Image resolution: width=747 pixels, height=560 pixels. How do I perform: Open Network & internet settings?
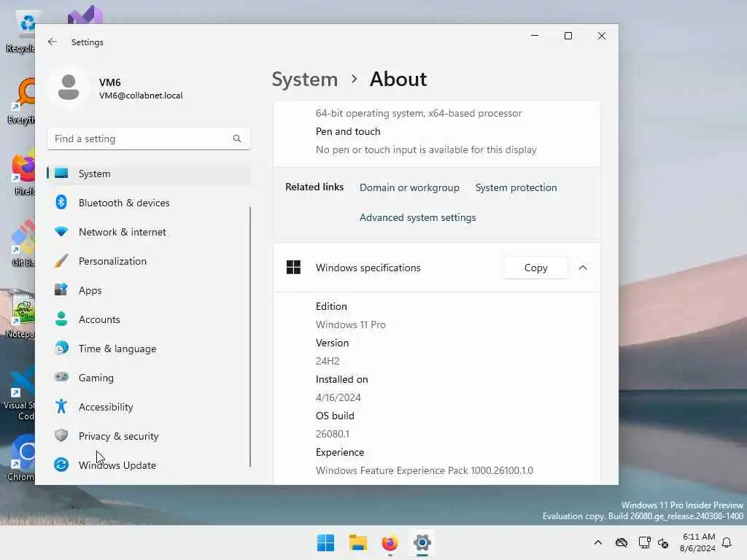[x=149, y=232]
